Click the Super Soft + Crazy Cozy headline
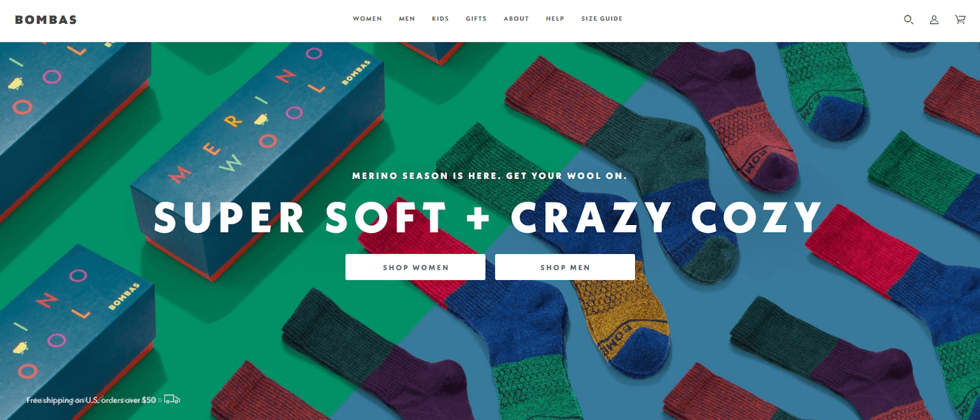Viewport: 980px width, 420px height. (x=488, y=218)
